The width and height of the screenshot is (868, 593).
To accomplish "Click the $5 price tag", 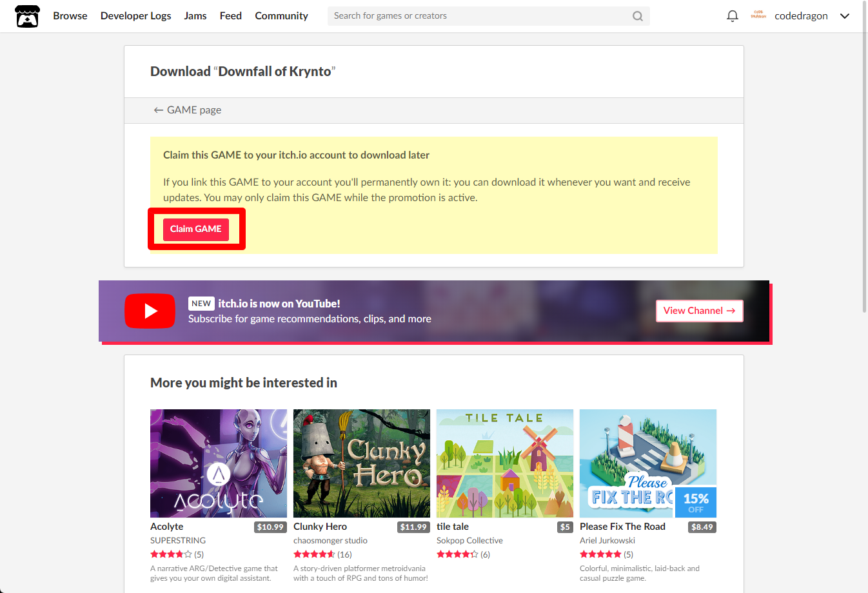I will coord(566,527).
